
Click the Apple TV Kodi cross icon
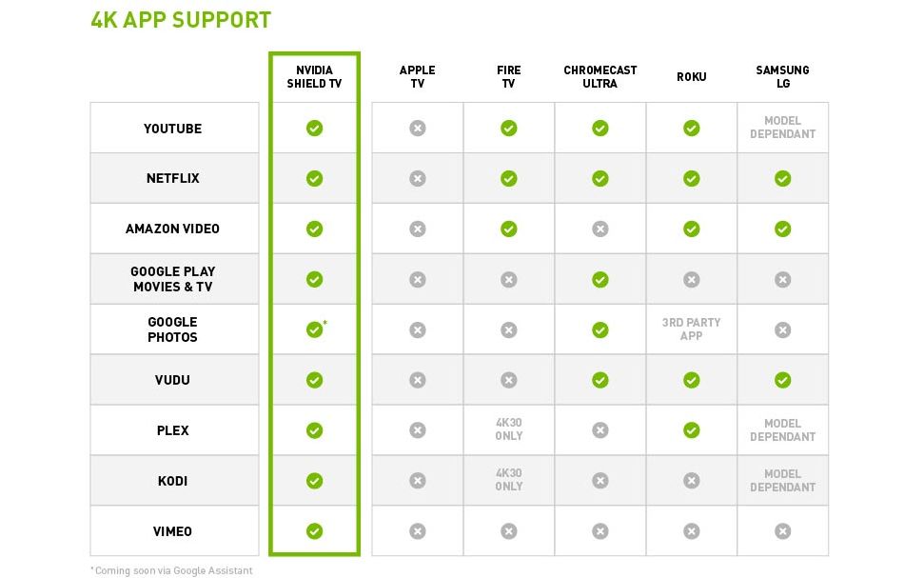(417, 481)
